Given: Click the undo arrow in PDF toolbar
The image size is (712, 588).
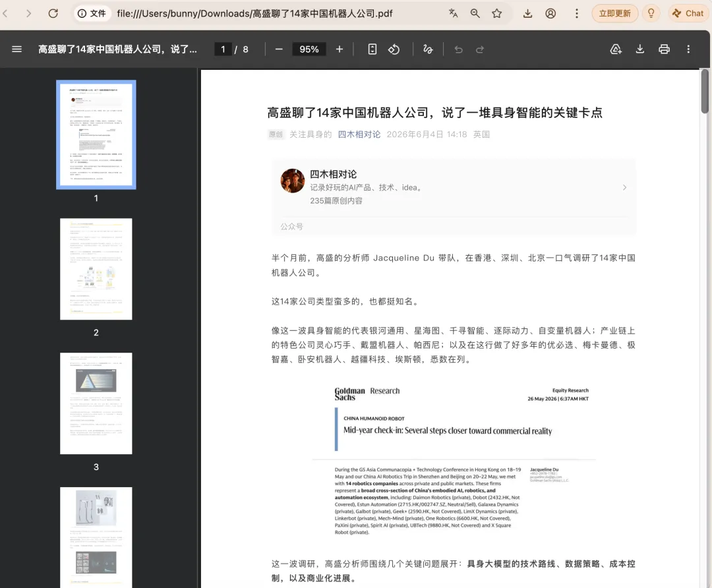Looking at the screenshot, I should pyautogui.click(x=459, y=49).
